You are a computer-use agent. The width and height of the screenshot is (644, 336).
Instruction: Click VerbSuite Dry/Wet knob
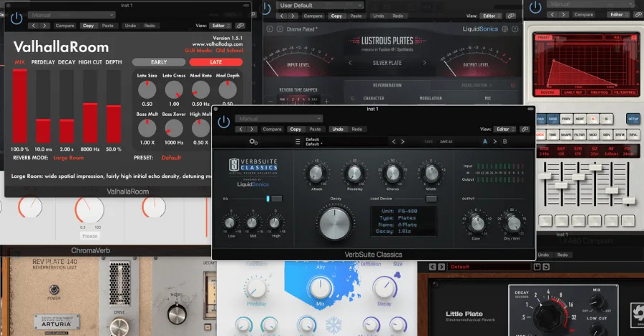(513, 224)
